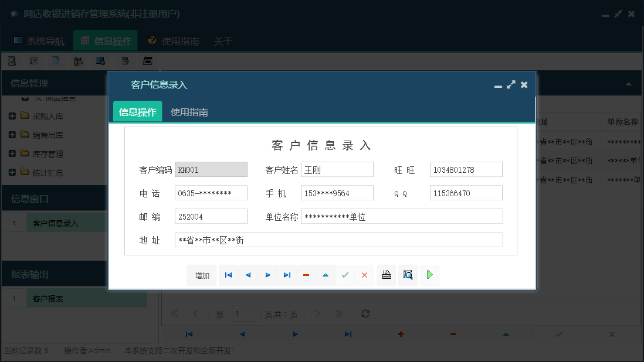Go to the previous record with the ◀ arrow
The width and height of the screenshot is (644, 362).
[x=248, y=275]
